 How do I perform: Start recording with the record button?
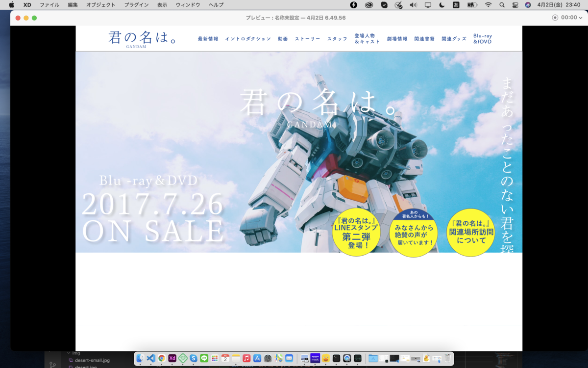click(555, 17)
